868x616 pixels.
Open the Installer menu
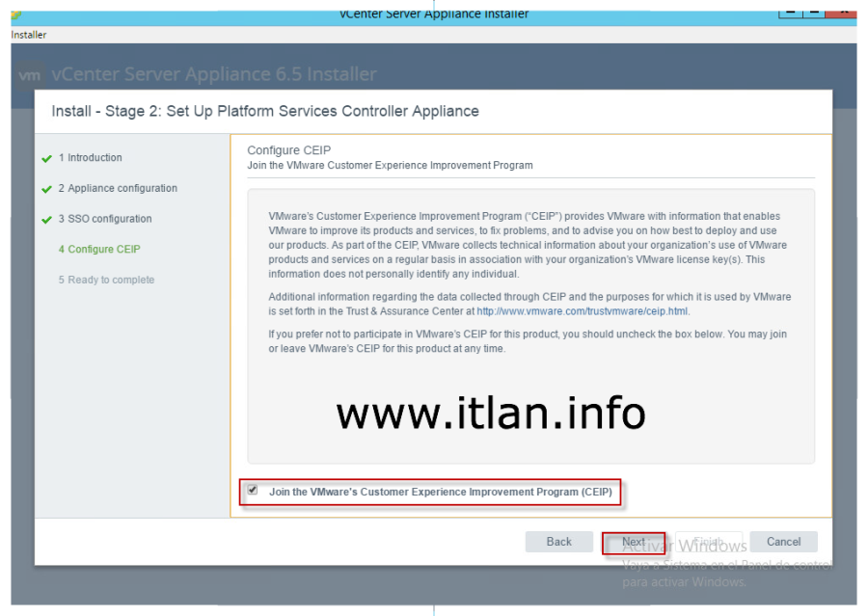(x=29, y=35)
